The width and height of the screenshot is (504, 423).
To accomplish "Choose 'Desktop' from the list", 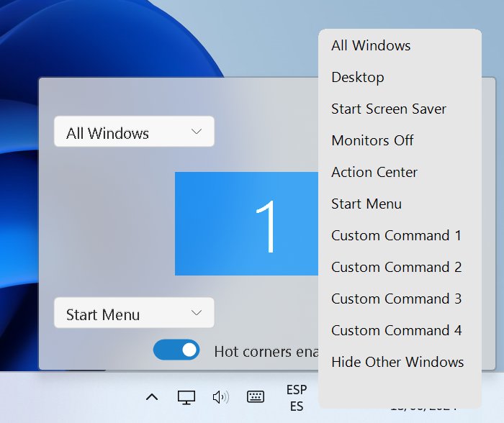I will coord(400,77).
